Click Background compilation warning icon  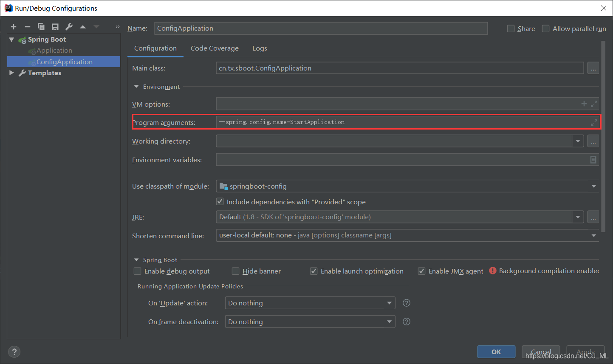pyautogui.click(x=493, y=271)
